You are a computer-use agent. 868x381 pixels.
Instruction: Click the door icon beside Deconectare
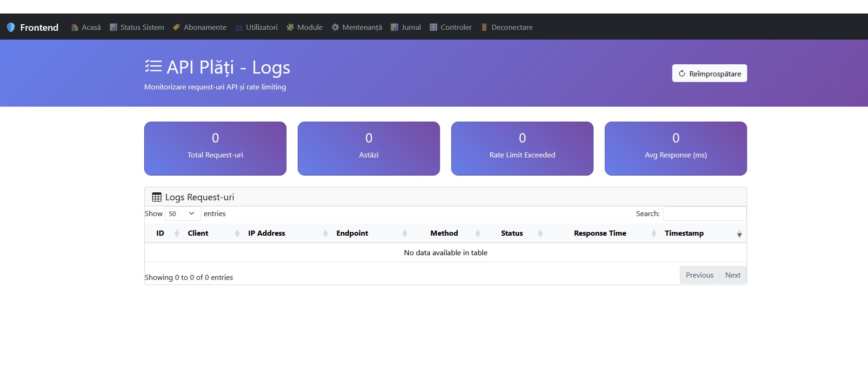tap(484, 27)
